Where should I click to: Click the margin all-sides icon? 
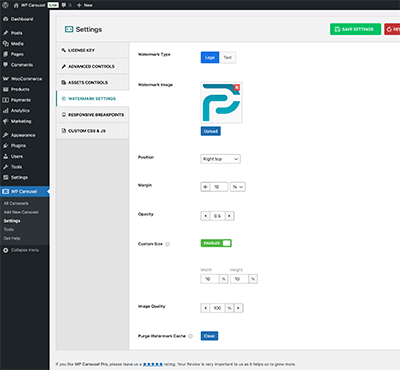click(x=205, y=187)
